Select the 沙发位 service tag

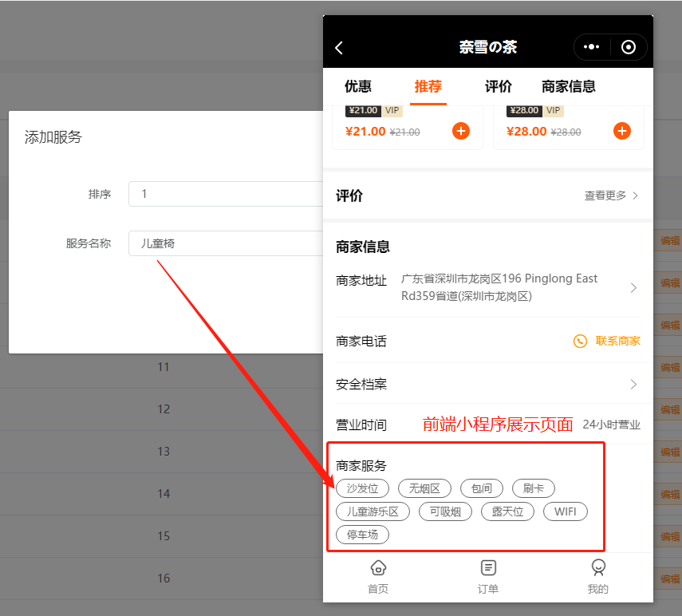[x=362, y=488]
